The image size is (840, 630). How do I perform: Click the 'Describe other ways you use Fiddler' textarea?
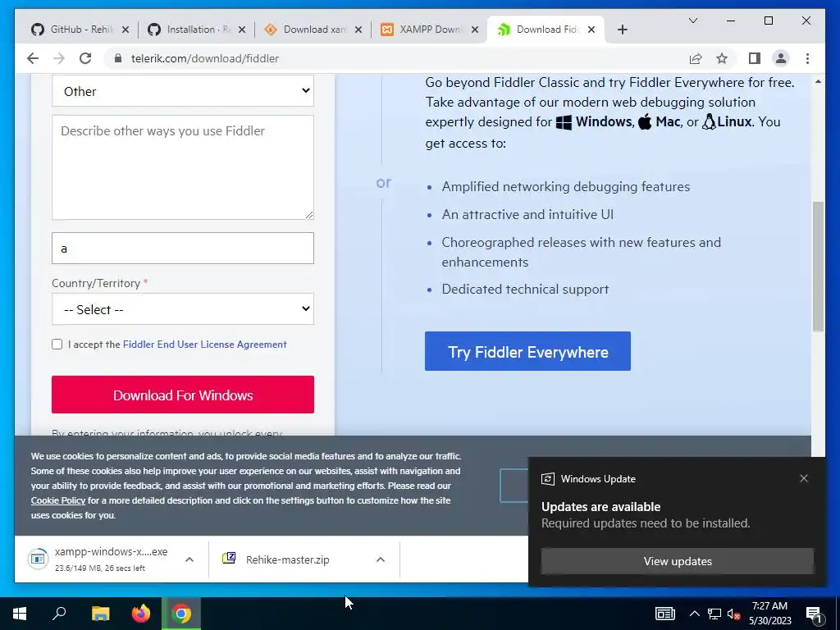(x=183, y=167)
